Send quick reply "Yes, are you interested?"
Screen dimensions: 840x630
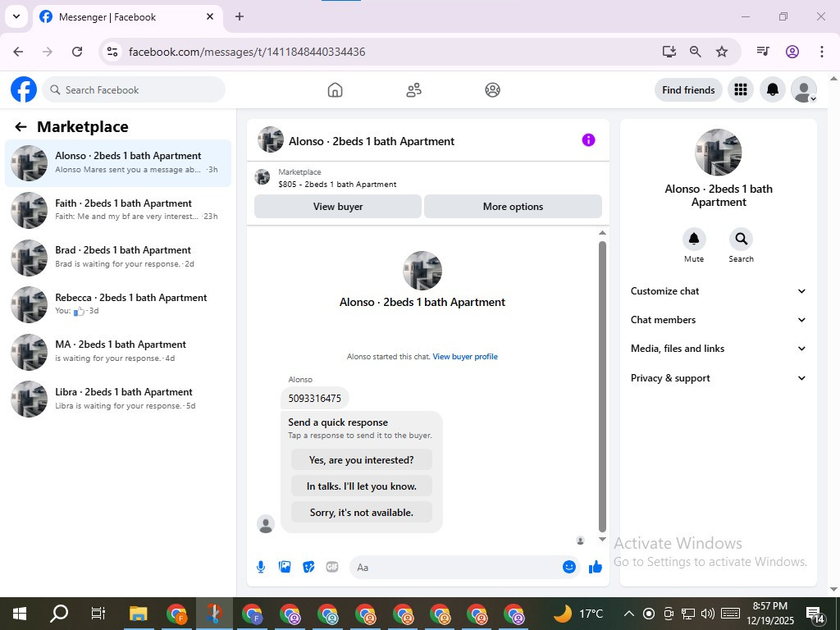(362, 459)
